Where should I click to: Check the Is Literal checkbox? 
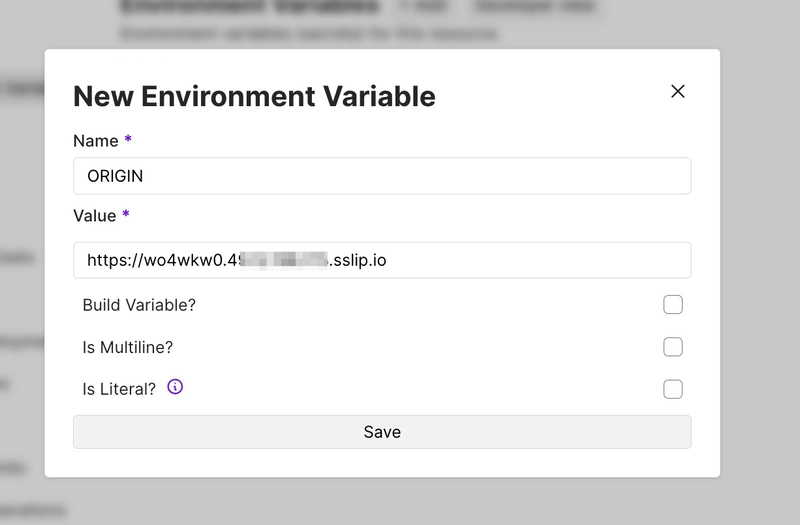[672, 389]
